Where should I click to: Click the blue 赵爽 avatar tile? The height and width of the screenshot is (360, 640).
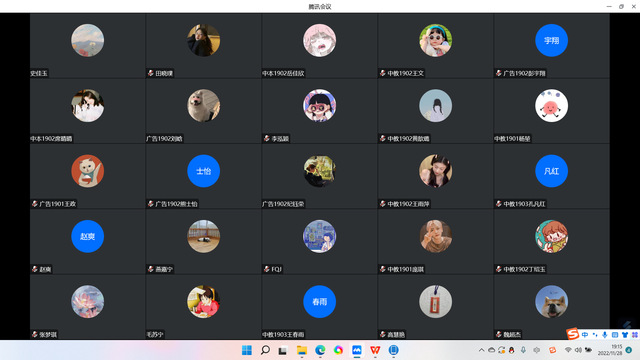(x=87, y=236)
